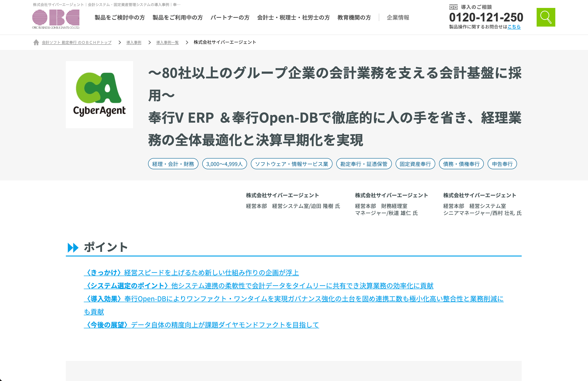588x381 pixels.
Task: Open the 企業情報 menu item
Action: click(x=398, y=17)
